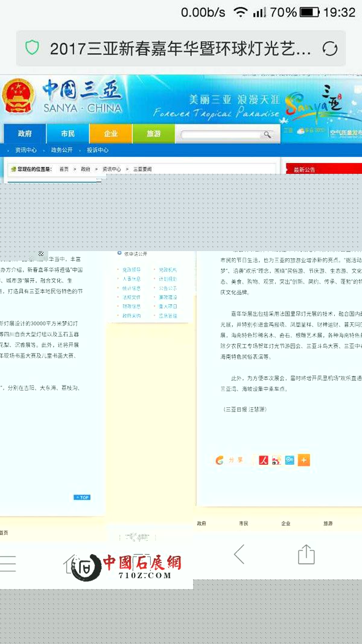The height and width of the screenshot is (644, 362).
Task: Open the 市民 navigation tab
Action: pyautogui.click(x=68, y=133)
